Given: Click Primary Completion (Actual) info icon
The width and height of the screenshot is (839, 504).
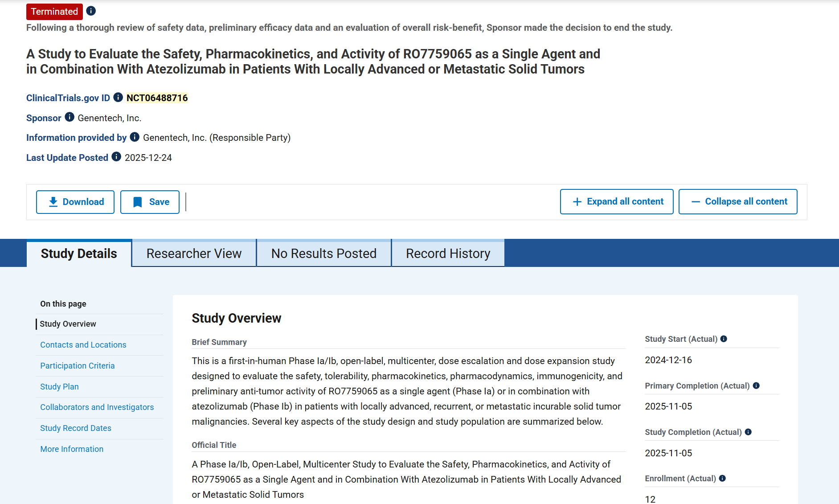Looking at the screenshot, I should click(x=756, y=385).
